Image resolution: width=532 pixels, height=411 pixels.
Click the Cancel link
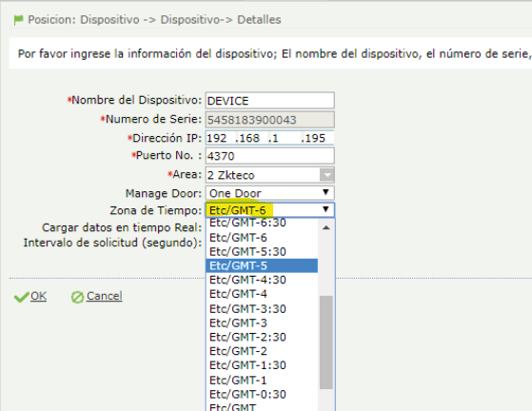104,296
